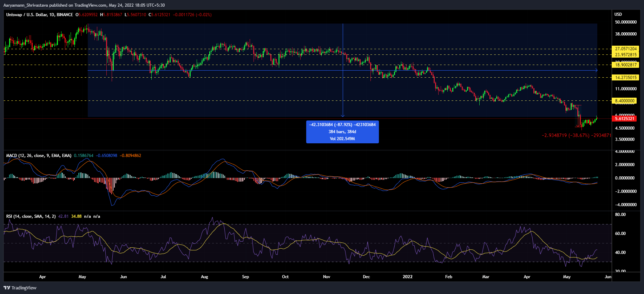Image resolution: width=644 pixels, height=294 pixels.
Task: Click the Aug label on the time axis
Action: pyautogui.click(x=204, y=277)
